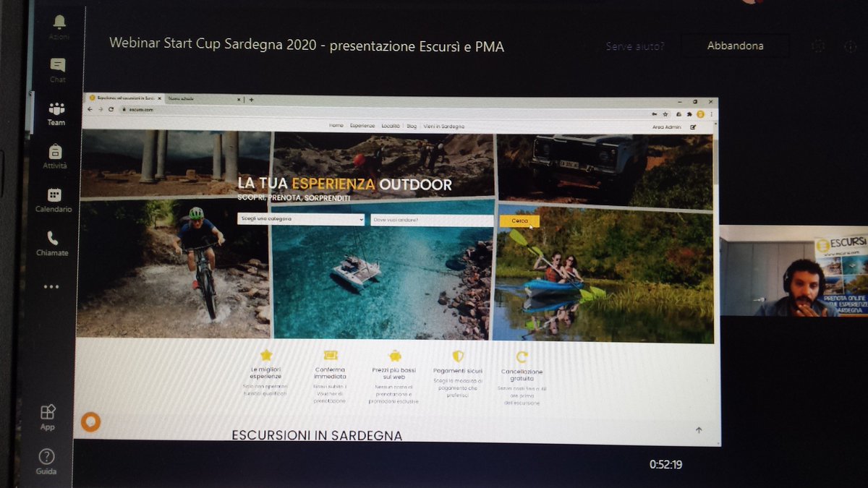Click the LA TUA ESPERIENZA OUTDOOR headline
This screenshot has height=488, width=868.
click(345, 184)
